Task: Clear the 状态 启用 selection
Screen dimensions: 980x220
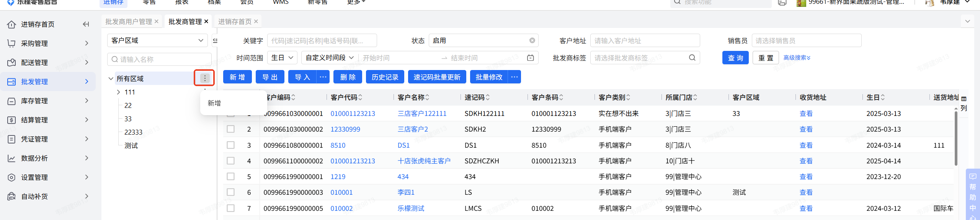Action: tap(532, 41)
